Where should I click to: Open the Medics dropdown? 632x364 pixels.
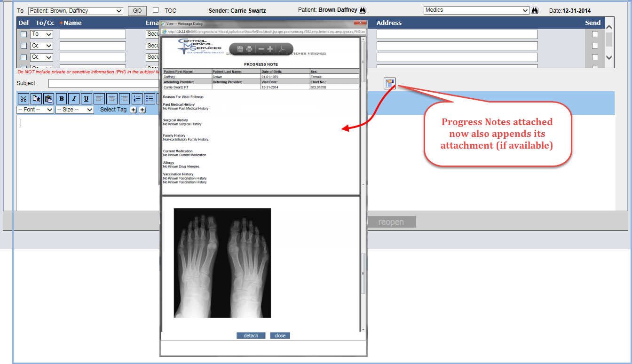(x=476, y=10)
